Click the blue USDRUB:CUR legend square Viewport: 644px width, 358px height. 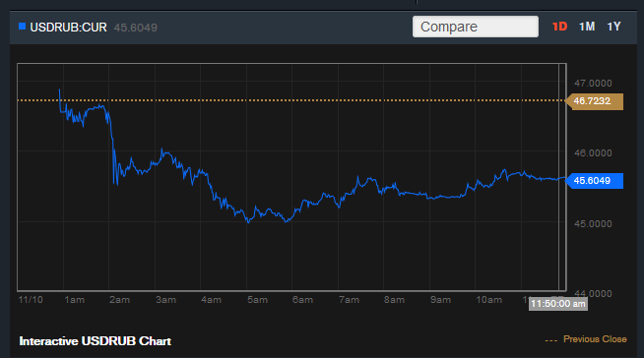23,27
